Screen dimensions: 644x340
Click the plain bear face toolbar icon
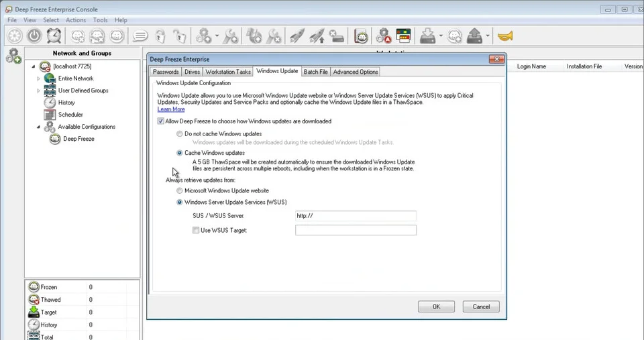(117, 36)
